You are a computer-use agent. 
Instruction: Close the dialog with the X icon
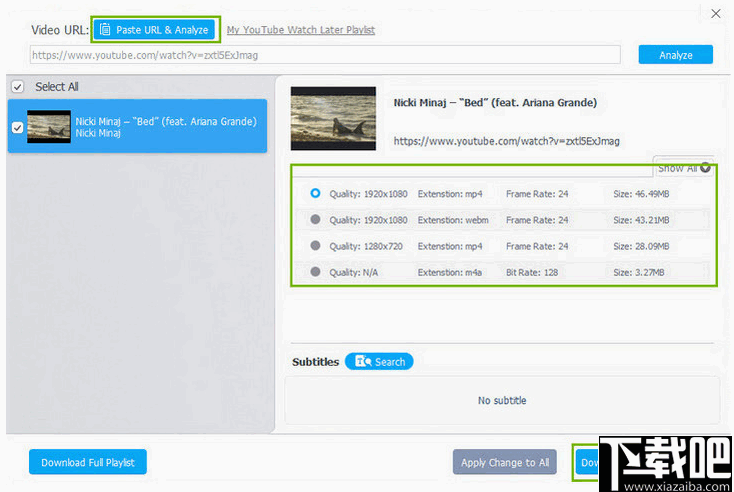click(715, 14)
